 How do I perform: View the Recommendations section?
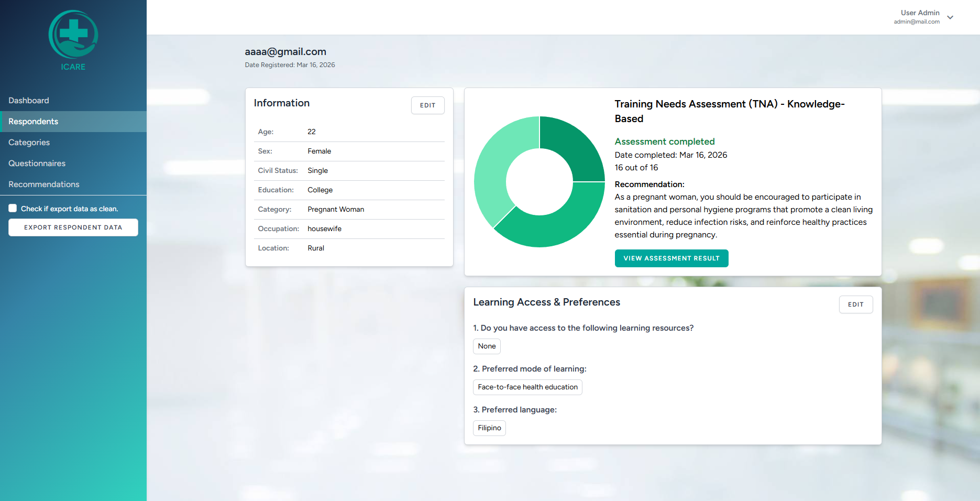[x=43, y=184]
